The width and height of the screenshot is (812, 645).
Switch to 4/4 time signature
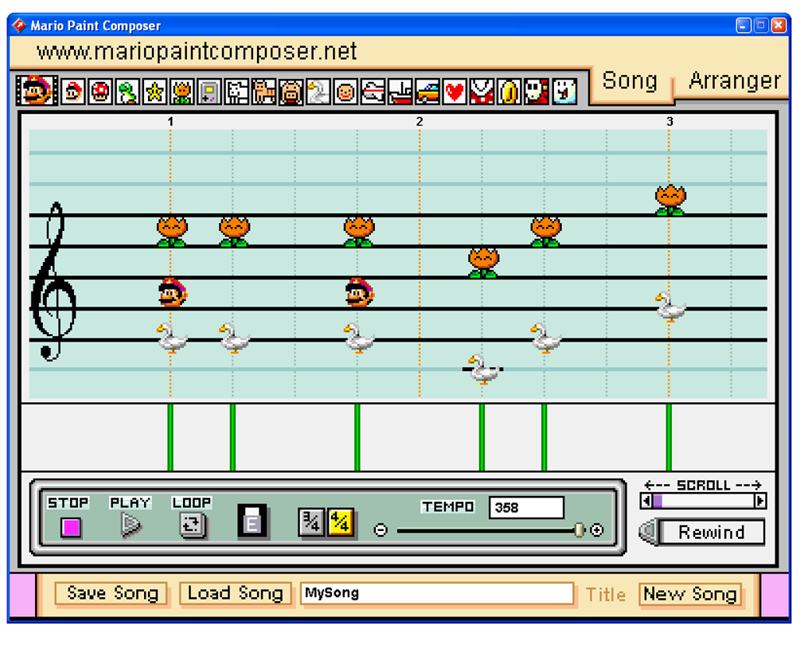(x=341, y=522)
